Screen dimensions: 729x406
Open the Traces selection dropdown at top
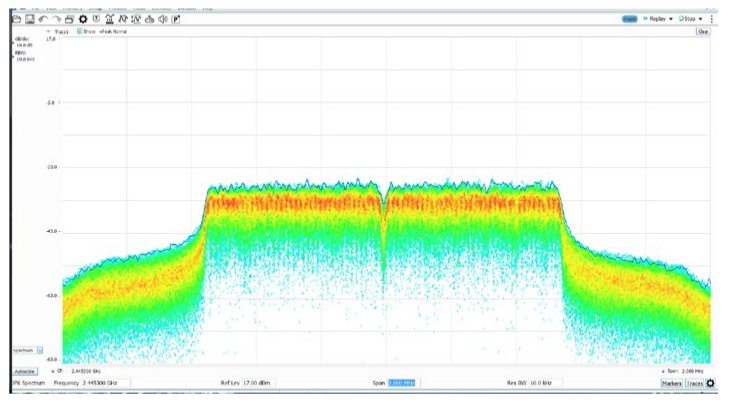[x=48, y=32]
